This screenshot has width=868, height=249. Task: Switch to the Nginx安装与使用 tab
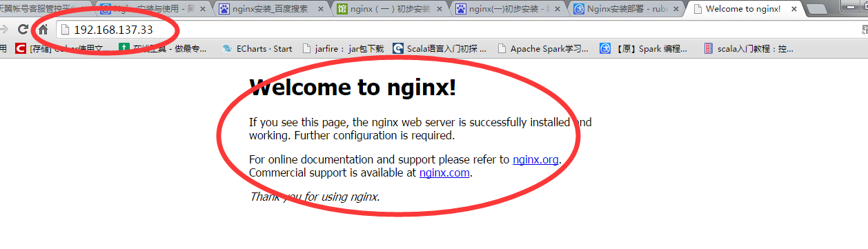[x=155, y=9]
